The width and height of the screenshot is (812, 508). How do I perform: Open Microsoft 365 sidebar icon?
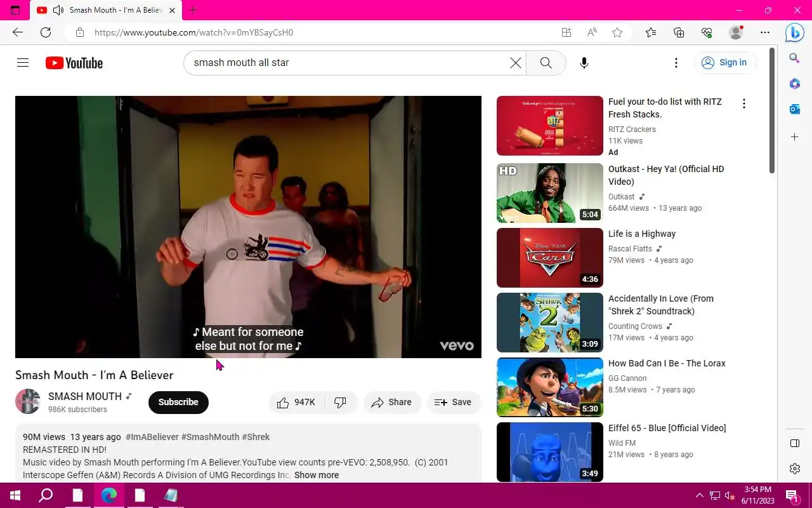pos(794,84)
